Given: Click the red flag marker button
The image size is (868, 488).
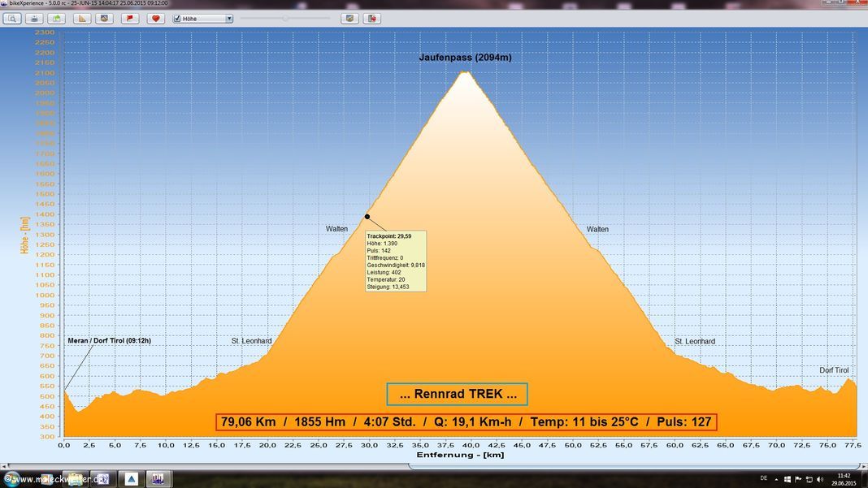Looking at the screenshot, I should pos(130,18).
